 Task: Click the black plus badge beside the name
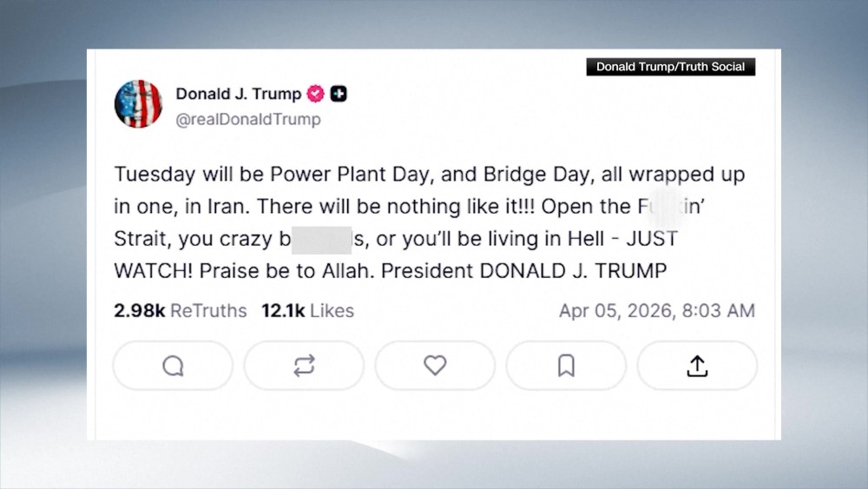[x=339, y=94]
